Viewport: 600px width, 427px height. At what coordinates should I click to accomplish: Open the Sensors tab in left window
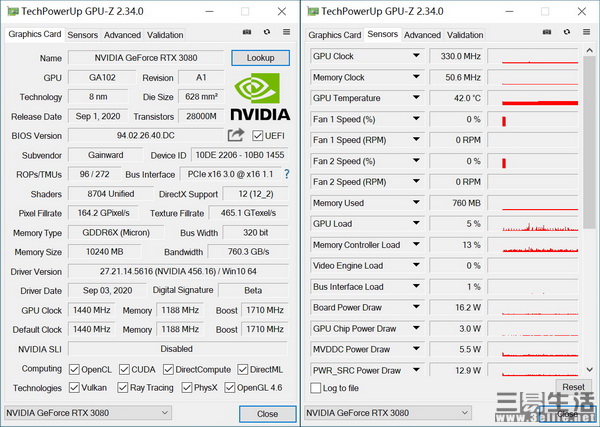(83, 35)
